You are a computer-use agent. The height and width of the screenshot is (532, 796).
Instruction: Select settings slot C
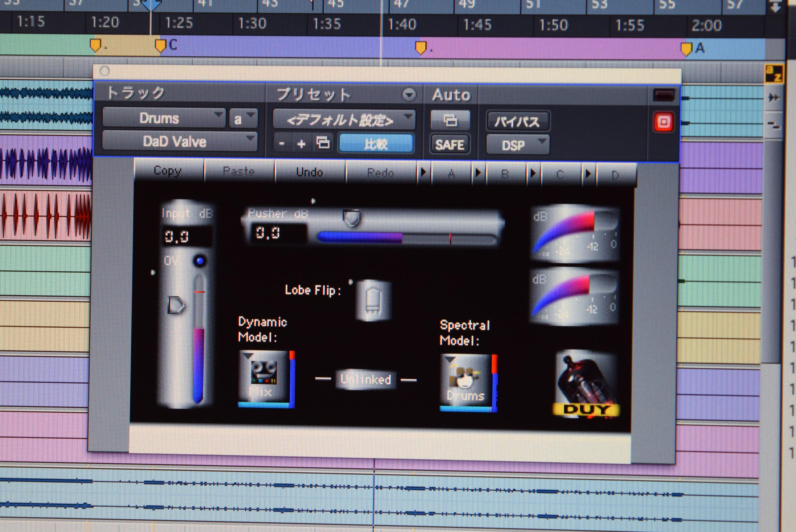(x=560, y=175)
